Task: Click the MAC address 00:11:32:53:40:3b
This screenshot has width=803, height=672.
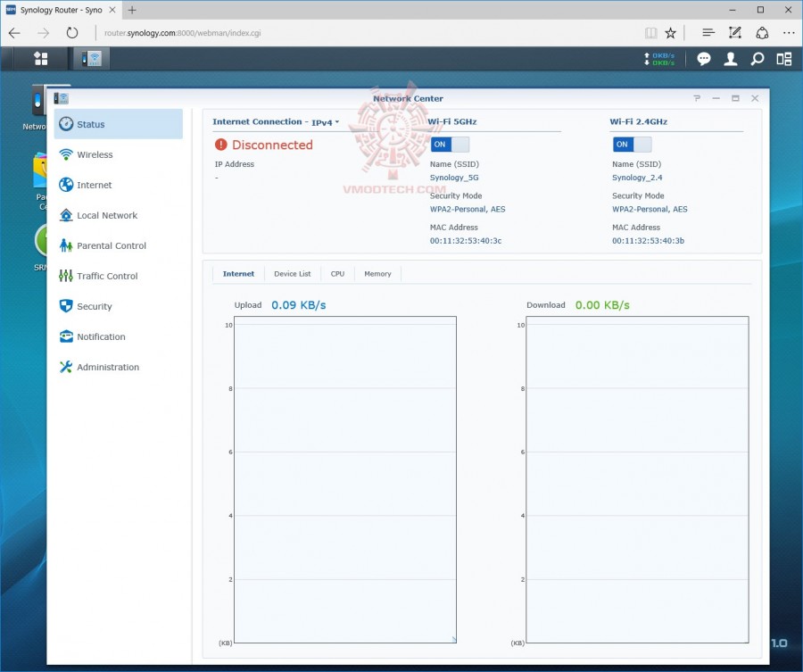Action: pyautogui.click(x=648, y=240)
